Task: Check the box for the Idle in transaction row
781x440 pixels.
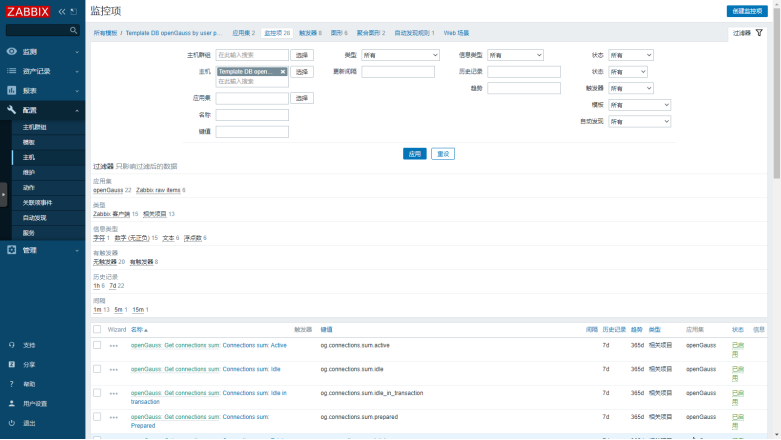Action: click(x=97, y=393)
